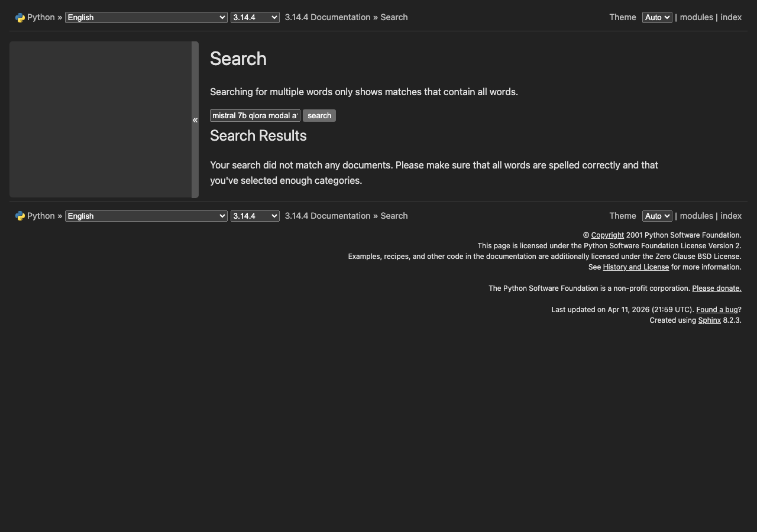Open the version dropdown showing 3.14.4

[255, 17]
